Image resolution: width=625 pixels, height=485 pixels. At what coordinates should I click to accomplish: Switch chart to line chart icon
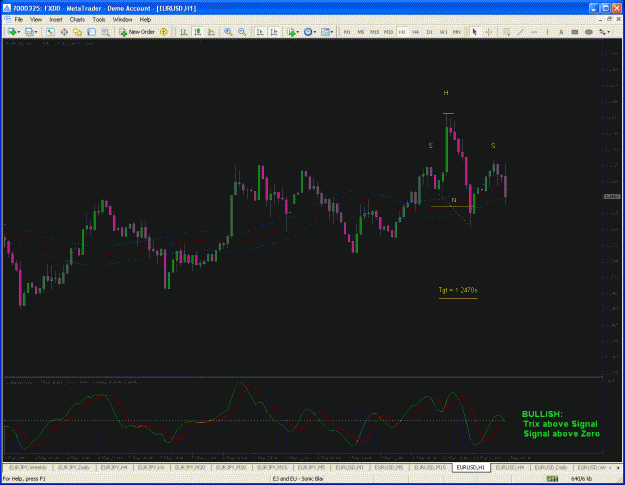point(212,32)
